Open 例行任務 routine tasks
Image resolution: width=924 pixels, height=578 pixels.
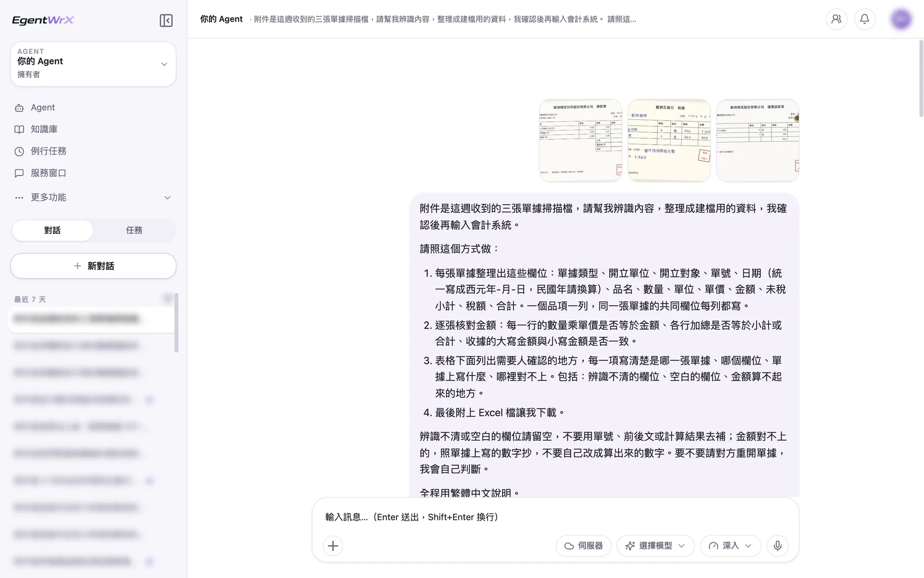(x=93, y=151)
